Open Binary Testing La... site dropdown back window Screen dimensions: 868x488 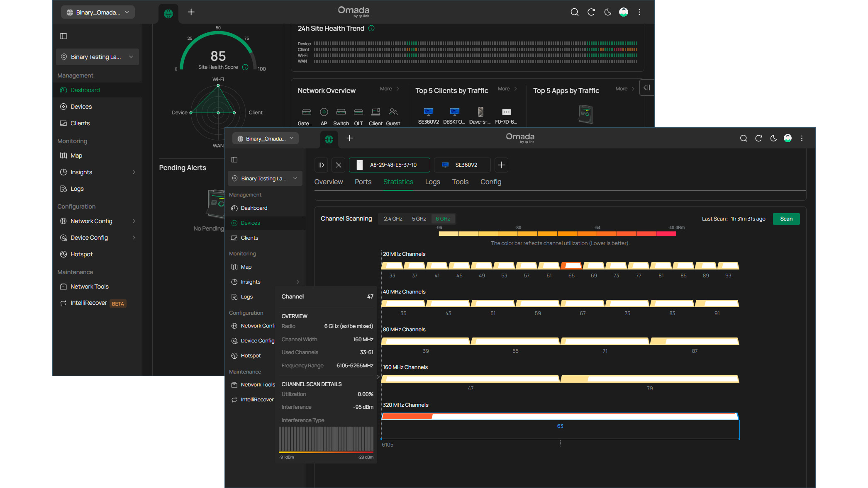coord(98,57)
